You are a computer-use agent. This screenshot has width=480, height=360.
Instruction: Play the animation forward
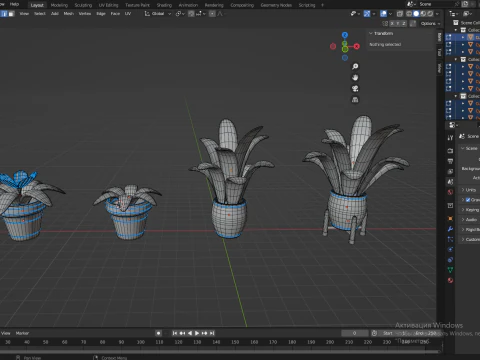[197, 333]
